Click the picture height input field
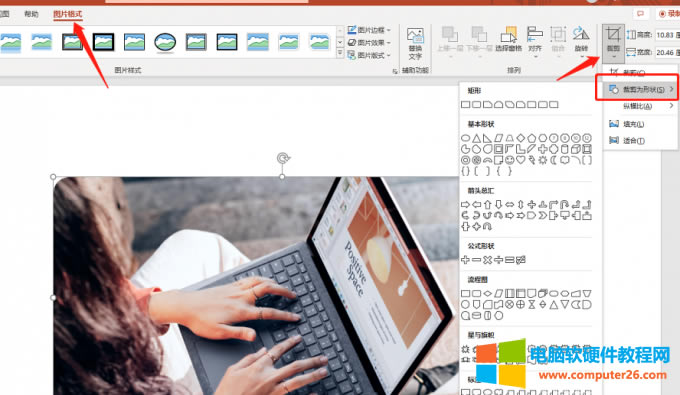This screenshot has height=395, width=680. click(667, 35)
